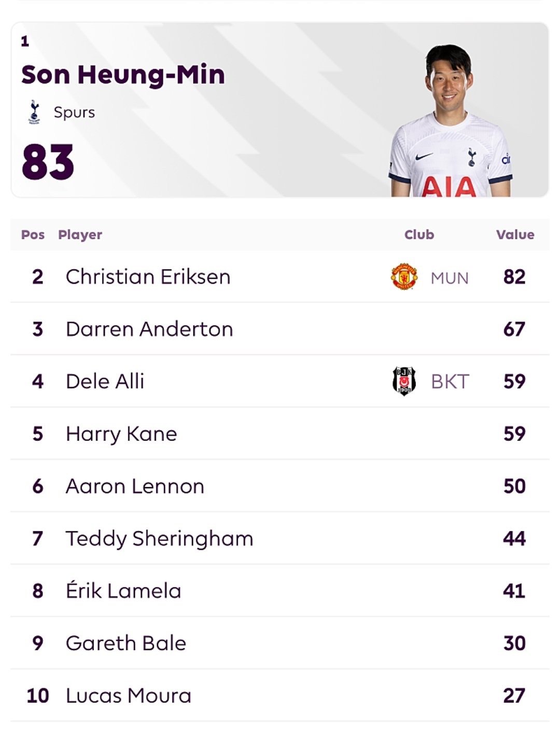Click the Spurs club label
Image resolution: width=560 pixels, height=735 pixels.
(x=74, y=113)
